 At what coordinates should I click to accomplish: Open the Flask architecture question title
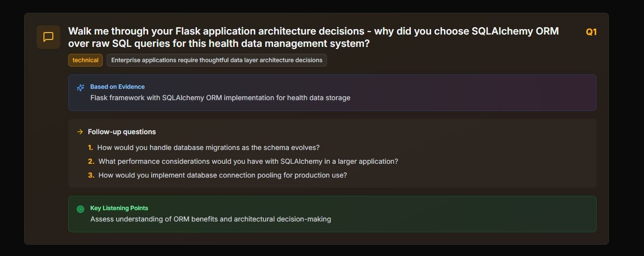coord(313,32)
